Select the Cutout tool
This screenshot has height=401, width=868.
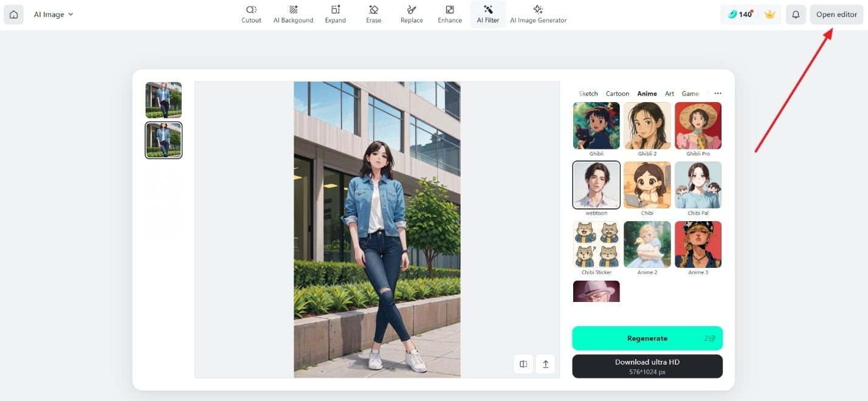pyautogui.click(x=251, y=15)
